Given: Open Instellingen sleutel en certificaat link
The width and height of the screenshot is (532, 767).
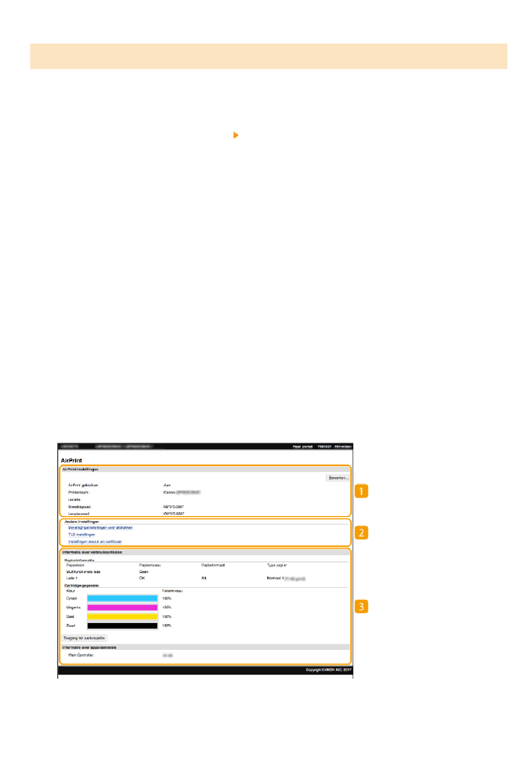Looking at the screenshot, I should (x=95, y=542).
